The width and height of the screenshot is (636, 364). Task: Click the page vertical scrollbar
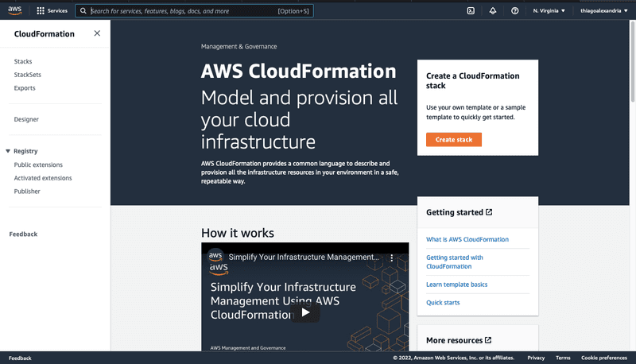coord(632,62)
